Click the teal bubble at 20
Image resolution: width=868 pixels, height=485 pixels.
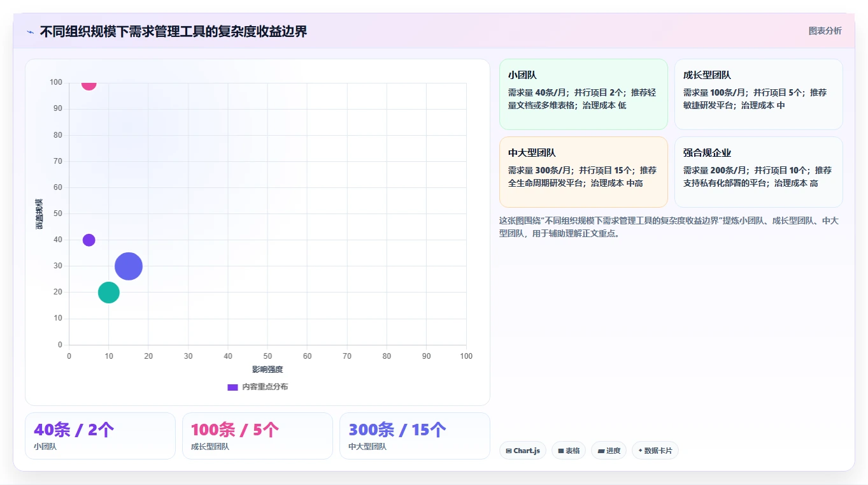click(x=109, y=293)
